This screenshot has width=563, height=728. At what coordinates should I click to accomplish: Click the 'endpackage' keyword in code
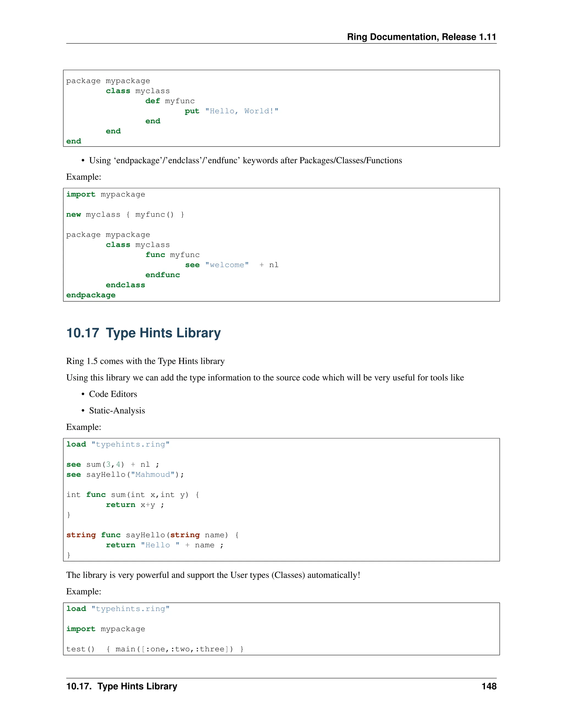click(x=91, y=295)
